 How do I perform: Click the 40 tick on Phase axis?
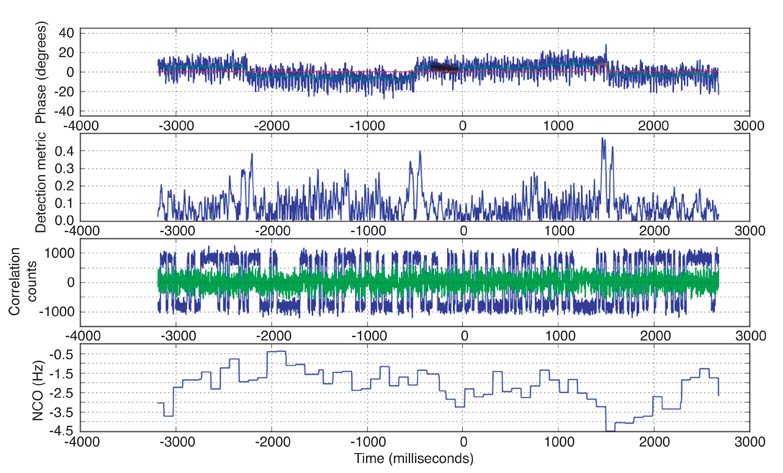68,32
